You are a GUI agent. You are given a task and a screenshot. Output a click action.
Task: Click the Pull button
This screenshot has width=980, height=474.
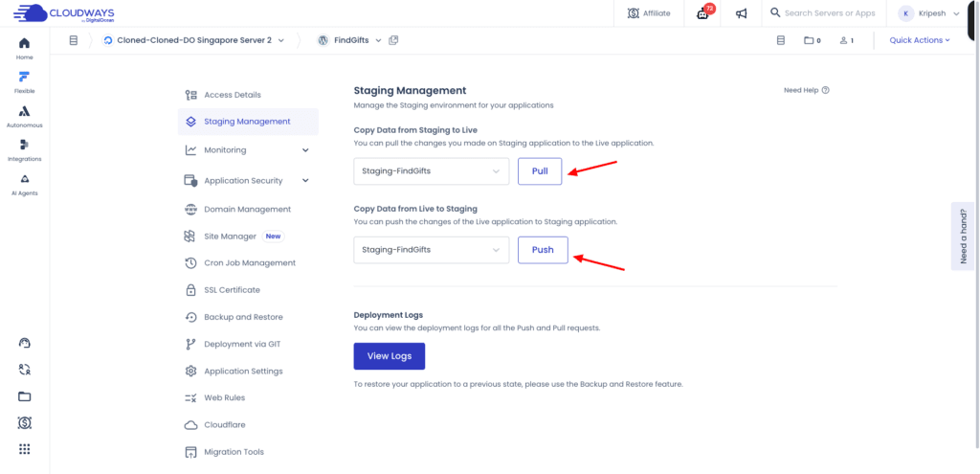pos(540,170)
